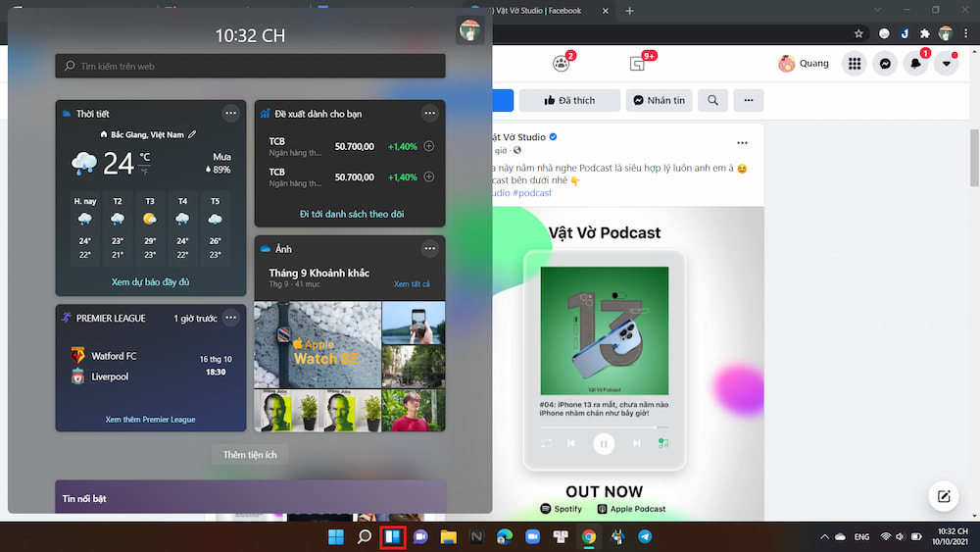980x552 pixels.
Task: Bookmark page with star icon
Action: [x=858, y=32]
